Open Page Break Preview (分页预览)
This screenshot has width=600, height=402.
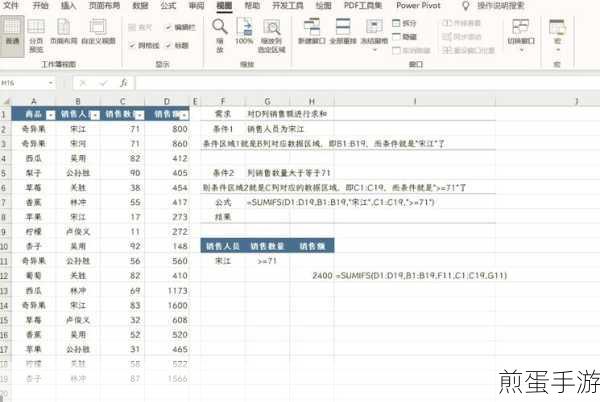pos(36,36)
